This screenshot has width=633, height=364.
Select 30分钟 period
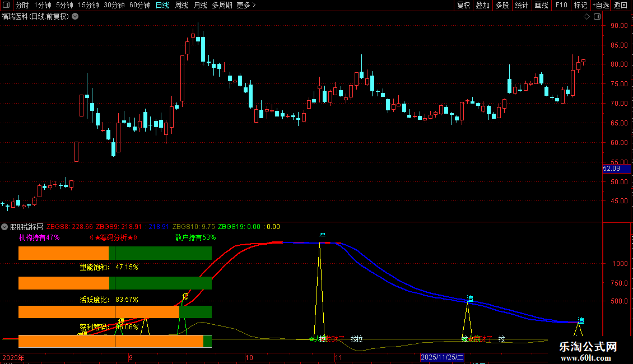[x=114, y=5]
